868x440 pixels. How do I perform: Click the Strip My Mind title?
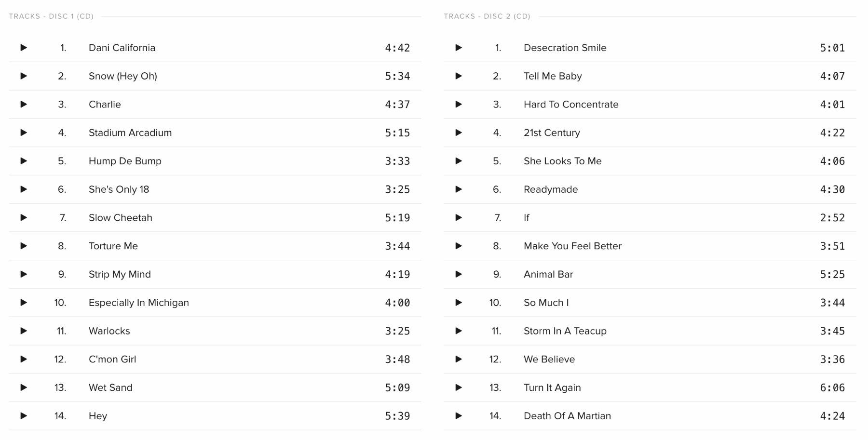pos(120,274)
